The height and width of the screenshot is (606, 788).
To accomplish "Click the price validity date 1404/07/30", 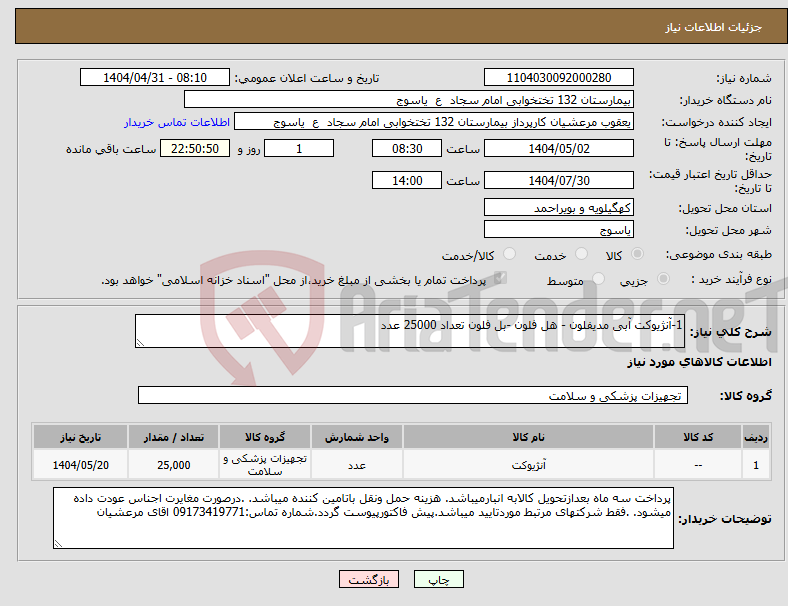I will 558,180.
